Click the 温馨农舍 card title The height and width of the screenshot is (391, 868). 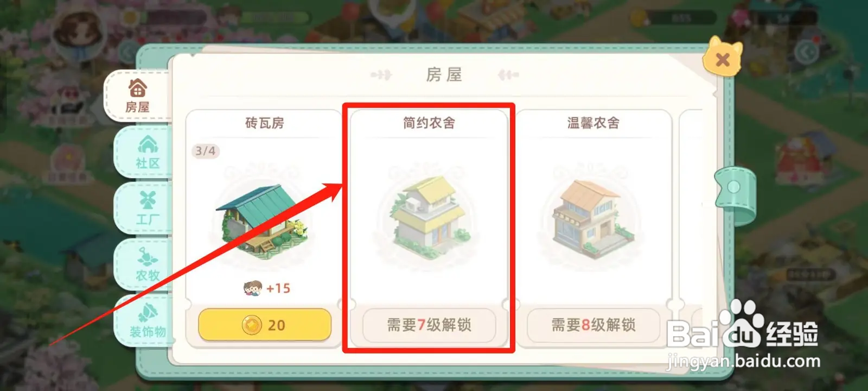[593, 123]
